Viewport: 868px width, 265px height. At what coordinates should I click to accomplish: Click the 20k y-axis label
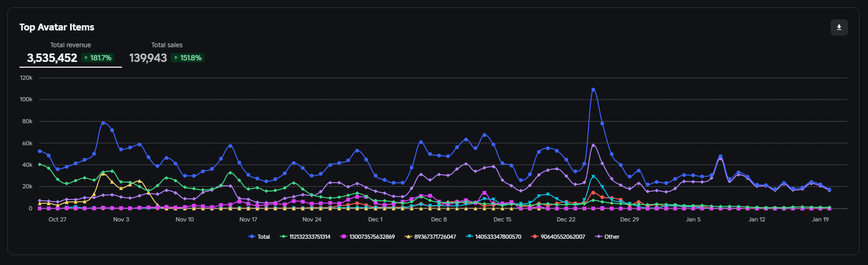[27, 187]
